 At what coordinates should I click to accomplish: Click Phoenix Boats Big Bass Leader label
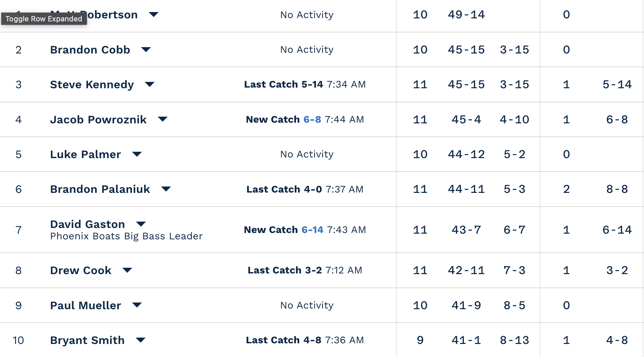[126, 236]
